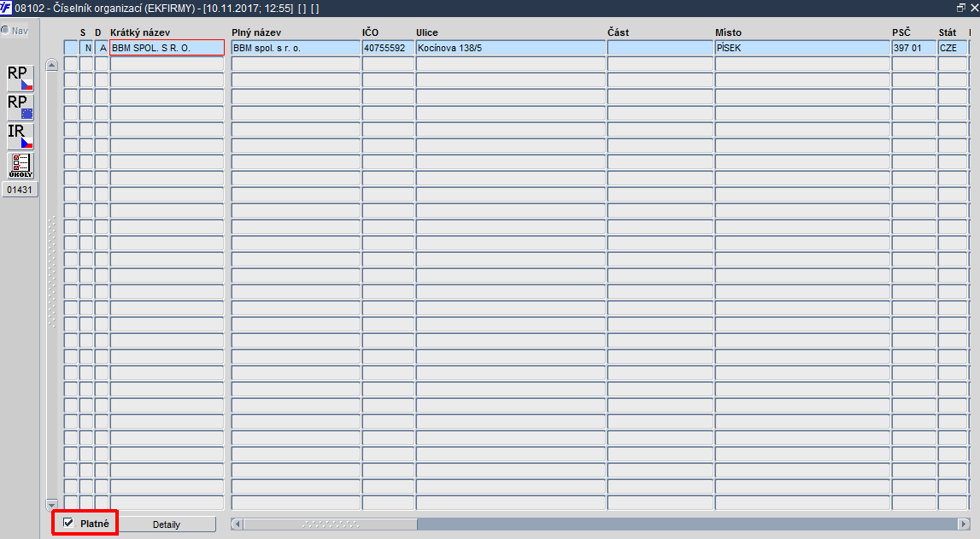Click the horizontal scroll right arrow

(x=963, y=524)
